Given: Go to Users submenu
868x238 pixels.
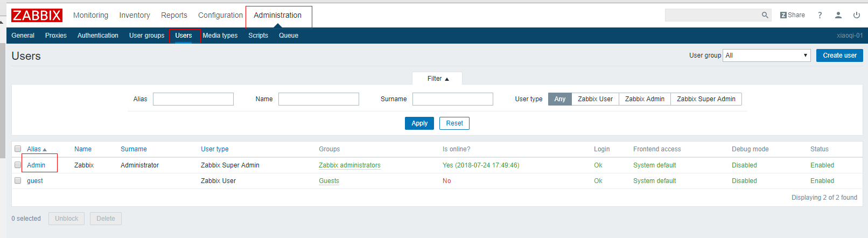Looking at the screenshot, I should tap(184, 36).
